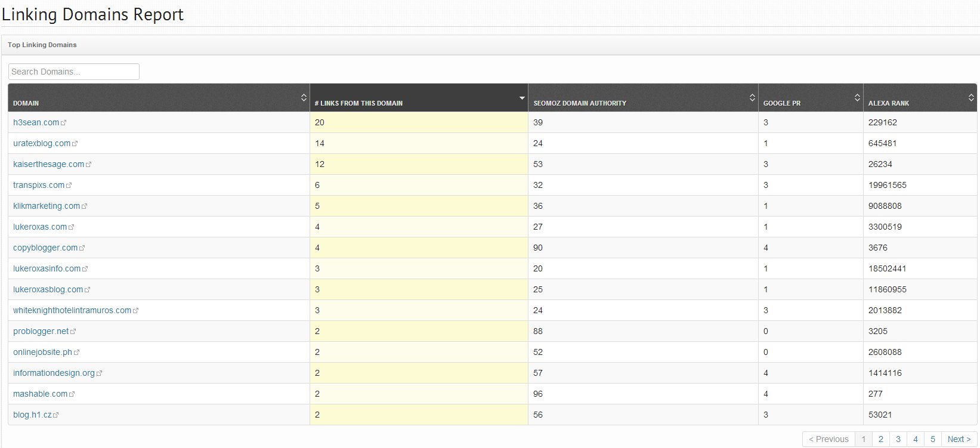
Task: Click external link icon beside problogger.net
Action: 73,332
